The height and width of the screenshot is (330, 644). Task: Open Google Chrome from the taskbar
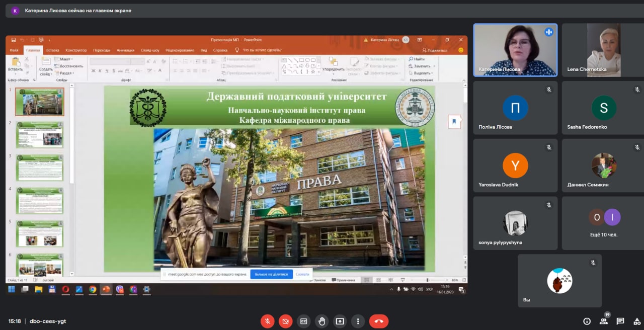(x=93, y=289)
